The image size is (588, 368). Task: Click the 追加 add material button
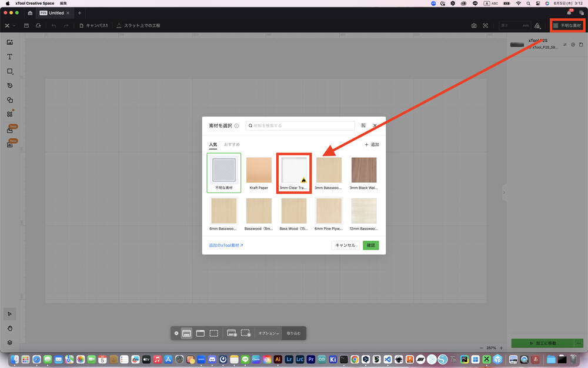point(372,145)
